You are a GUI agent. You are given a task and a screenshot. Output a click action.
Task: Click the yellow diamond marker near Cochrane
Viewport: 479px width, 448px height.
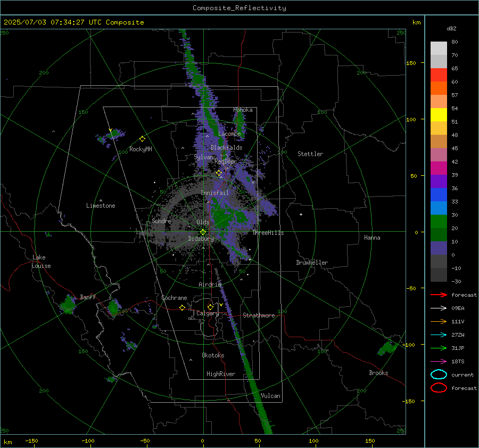click(183, 307)
